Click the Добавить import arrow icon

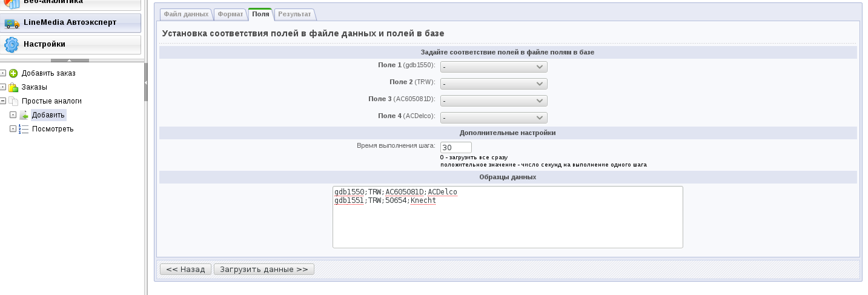click(x=24, y=115)
